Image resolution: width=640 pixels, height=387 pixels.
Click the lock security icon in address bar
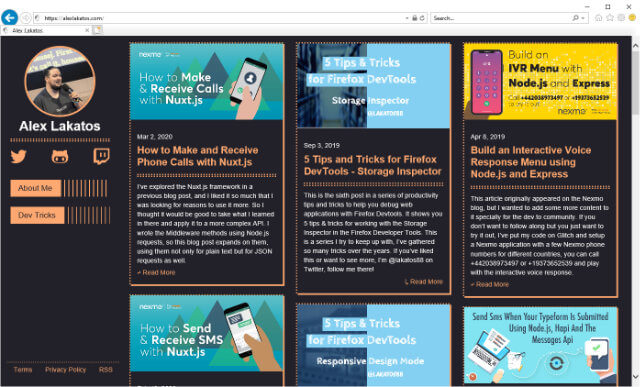click(x=415, y=18)
